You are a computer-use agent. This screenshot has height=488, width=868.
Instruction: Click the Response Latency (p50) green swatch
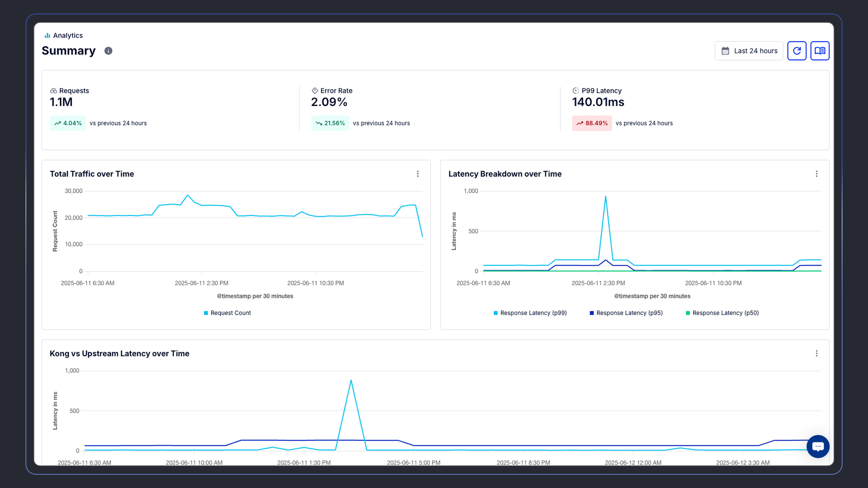688,313
